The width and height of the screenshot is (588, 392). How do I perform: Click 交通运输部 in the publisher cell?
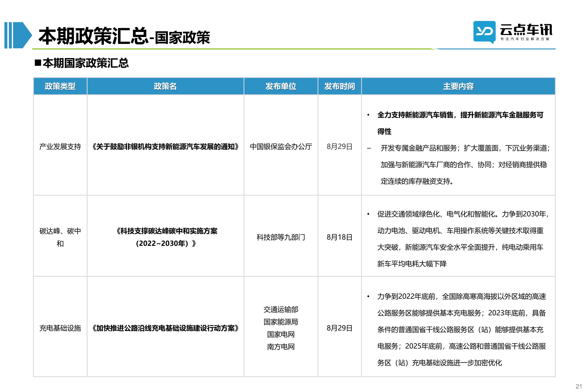click(x=281, y=309)
